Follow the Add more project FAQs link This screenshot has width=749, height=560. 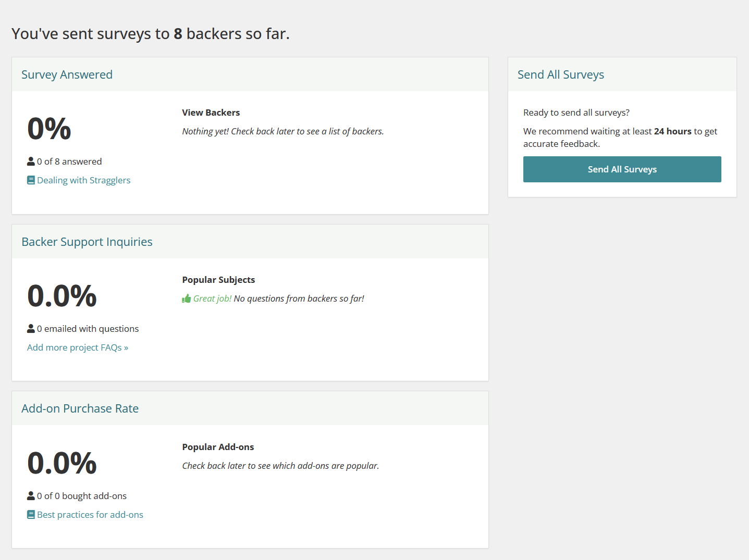click(x=77, y=347)
